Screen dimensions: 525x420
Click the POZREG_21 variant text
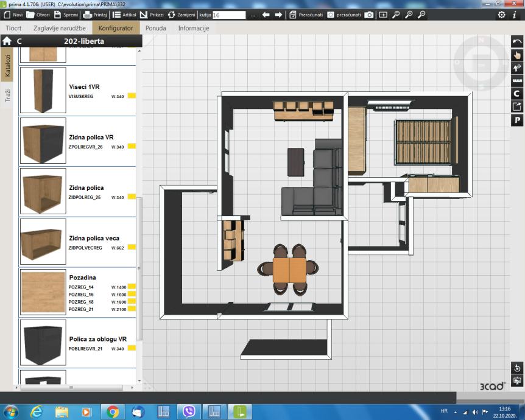tap(81, 309)
